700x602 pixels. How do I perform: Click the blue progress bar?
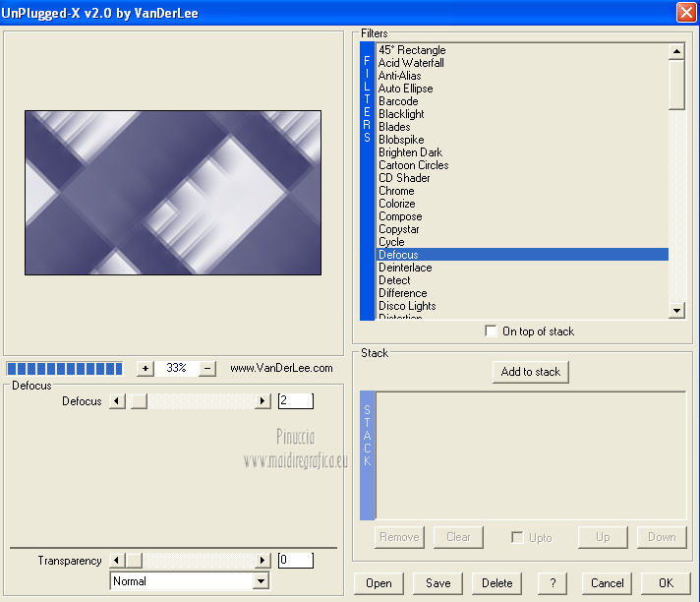[65, 369]
